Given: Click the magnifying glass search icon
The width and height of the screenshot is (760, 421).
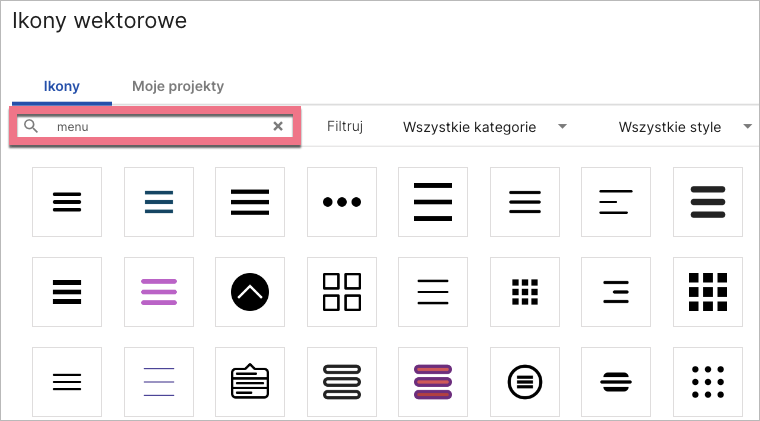Looking at the screenshot, I should (31, 127).
